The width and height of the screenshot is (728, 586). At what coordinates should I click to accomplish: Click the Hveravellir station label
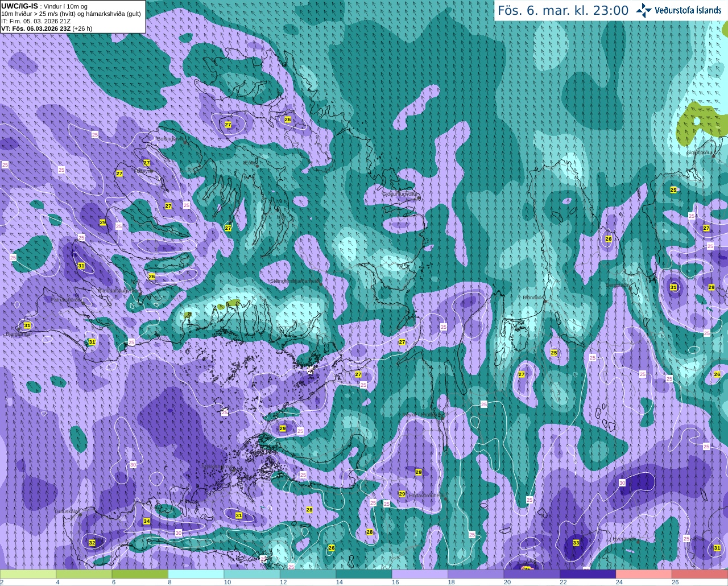[624, 539]
